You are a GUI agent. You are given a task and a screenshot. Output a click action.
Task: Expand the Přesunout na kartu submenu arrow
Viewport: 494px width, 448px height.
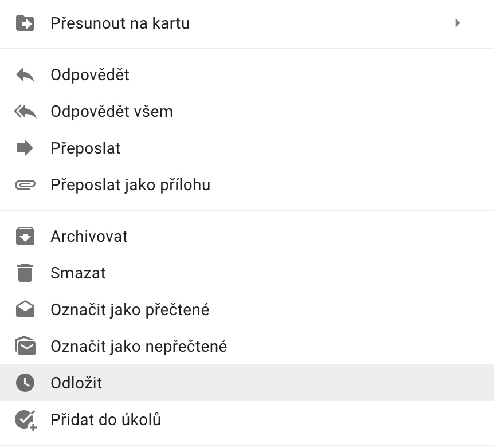457,23
